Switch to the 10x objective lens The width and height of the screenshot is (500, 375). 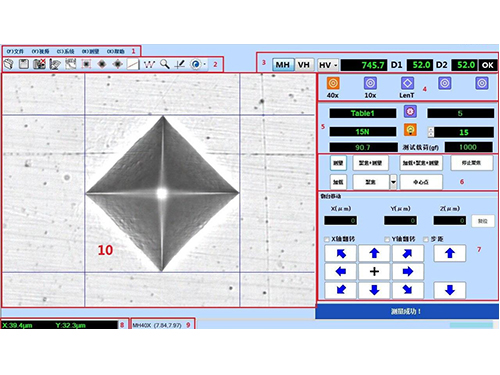[370, 83]
